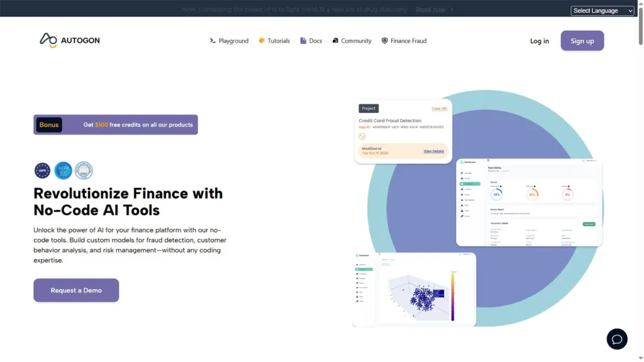Click the Community icon

tap(335, 40)
